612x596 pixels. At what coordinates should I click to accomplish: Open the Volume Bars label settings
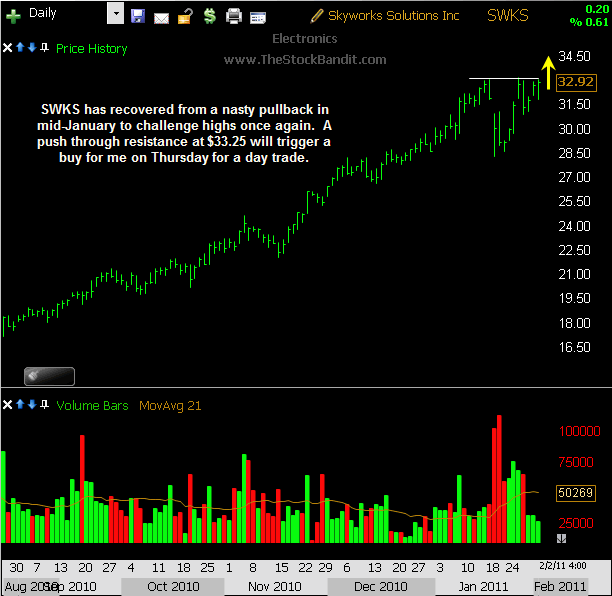[x=92, y=406]
